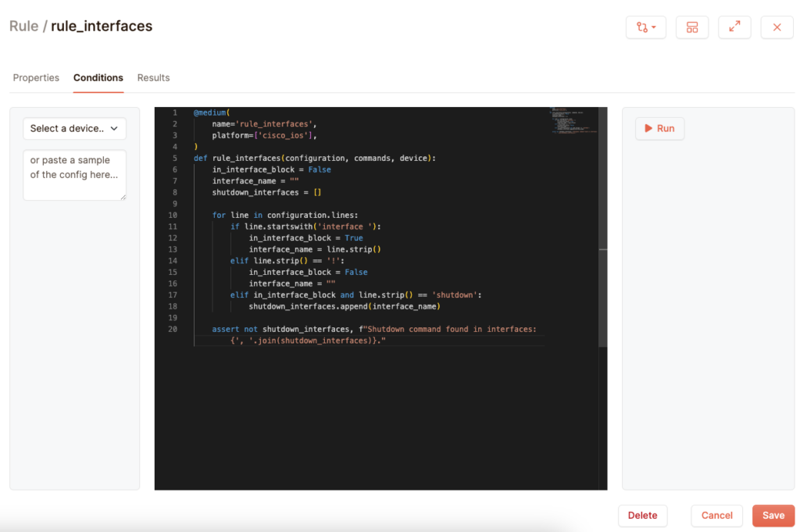Click the code editor vertical scrollbar
The height and width of the screenshot is (532, 800).
(x=602, y=297)
